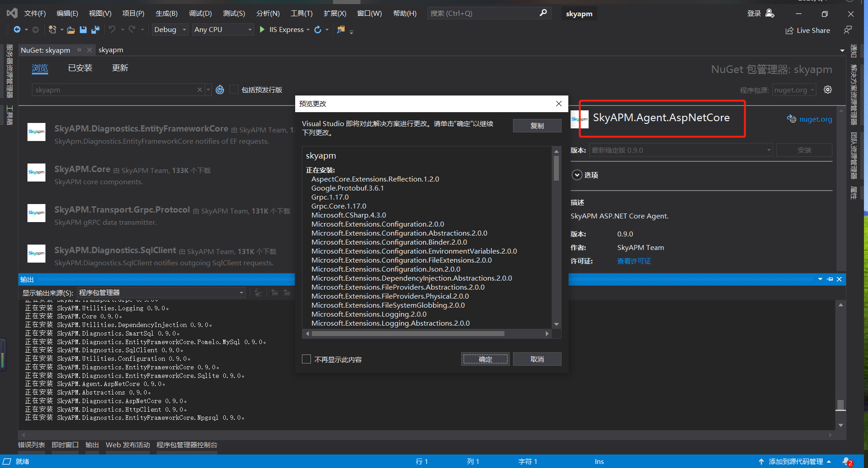
Task: Click the undo arrow icon
Action: pyautogui.click(x=112, y=30)
